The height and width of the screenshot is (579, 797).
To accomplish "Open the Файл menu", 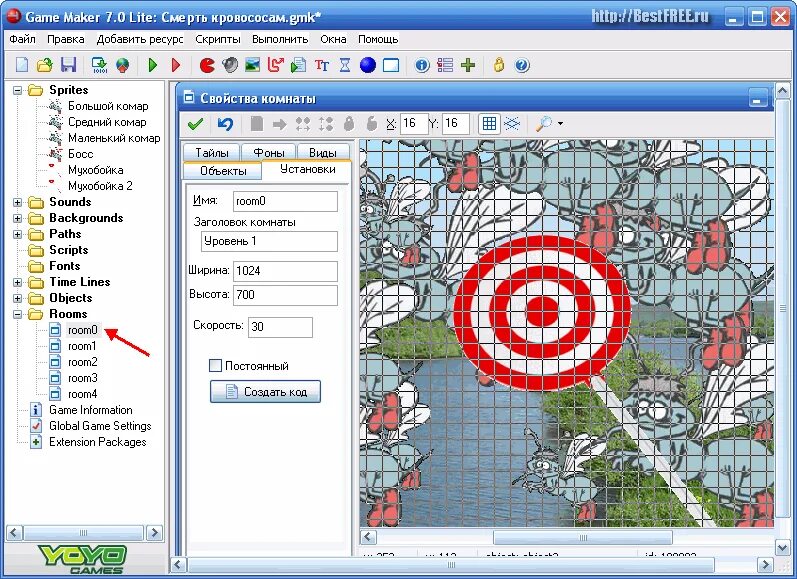I will click(22, 39).
